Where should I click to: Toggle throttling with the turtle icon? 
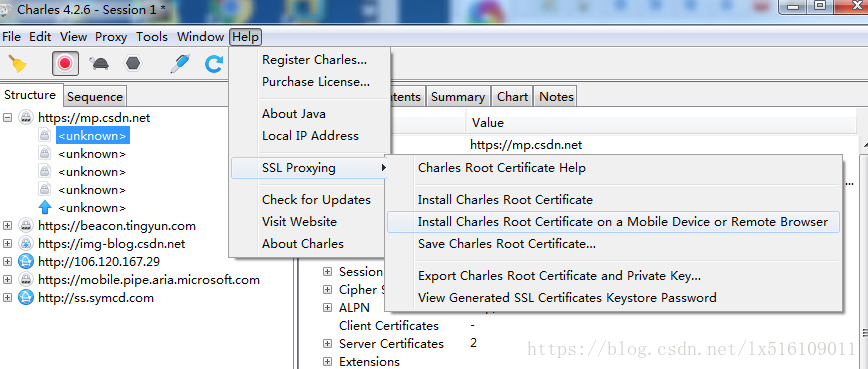pyautogui.click(x=99, y=64)
